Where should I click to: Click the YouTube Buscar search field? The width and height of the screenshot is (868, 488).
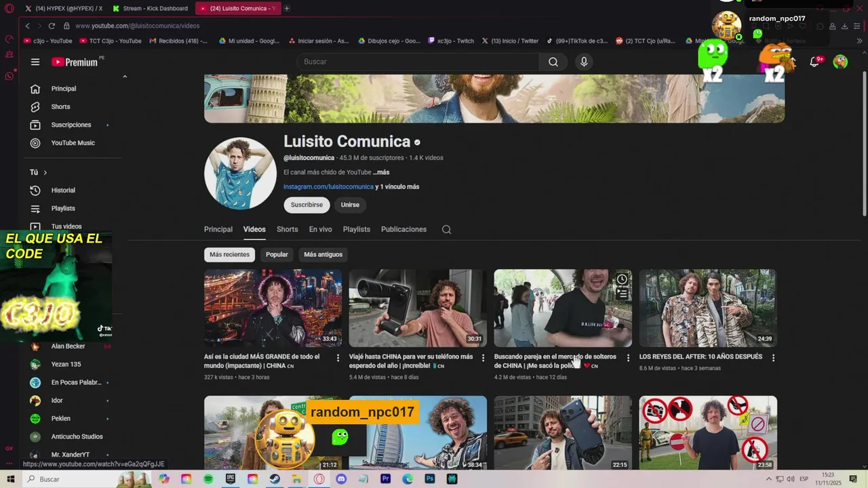coord(418,62)
